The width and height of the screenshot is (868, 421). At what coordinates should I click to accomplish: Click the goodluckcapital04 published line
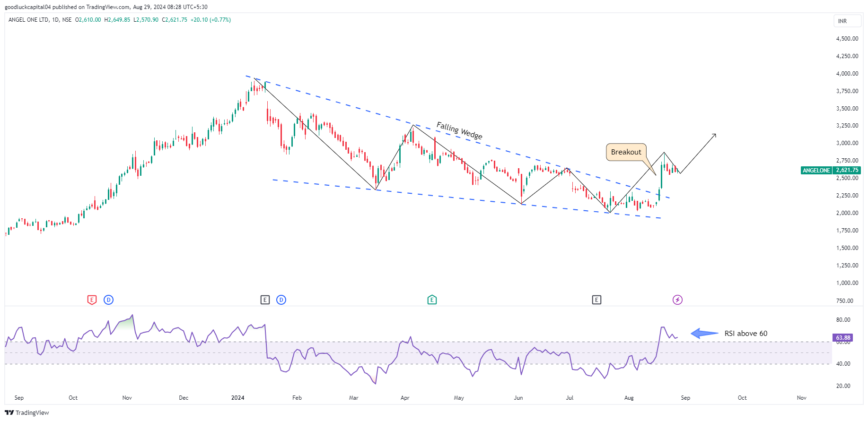point(106,7)
